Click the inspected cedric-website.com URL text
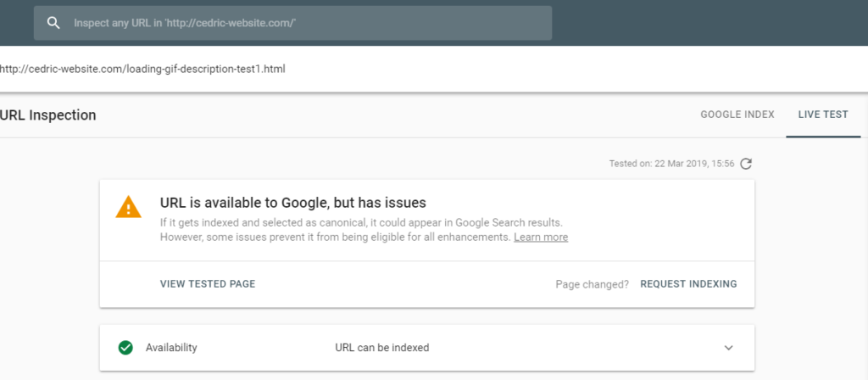The width and height of the screenshot is (868, 380). pyautogui.click(x=142, y=70)
